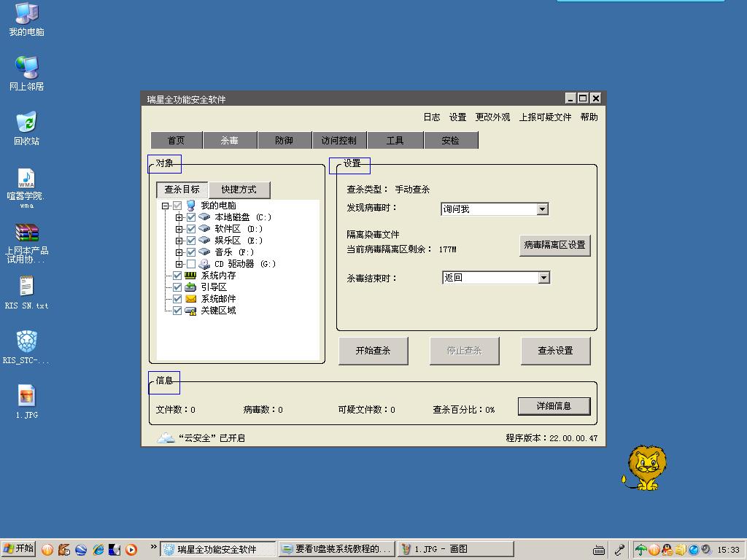The image size is (747, 560).
Task: Click the Rising lion mascot on desktop
Action: pyautogui.click(x=646, y=467)
